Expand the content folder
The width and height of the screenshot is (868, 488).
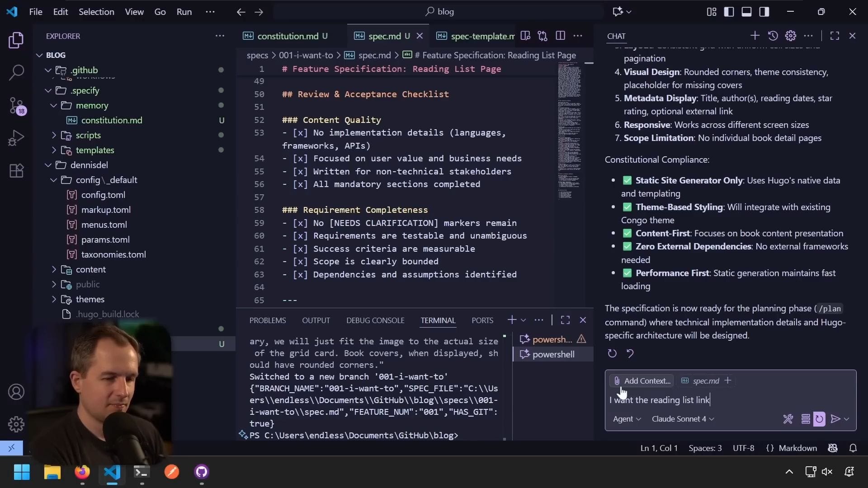(x=90, y=269)
